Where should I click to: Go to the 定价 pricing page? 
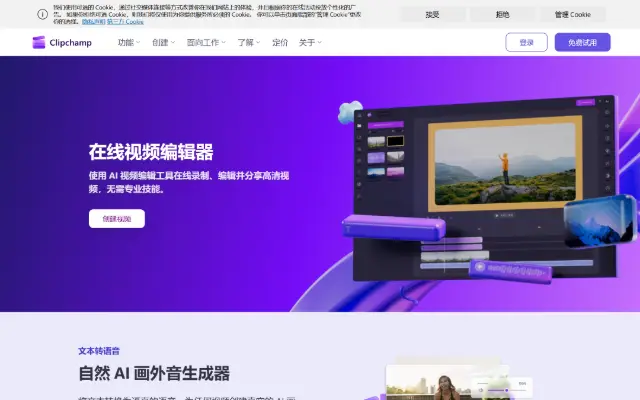280,42
